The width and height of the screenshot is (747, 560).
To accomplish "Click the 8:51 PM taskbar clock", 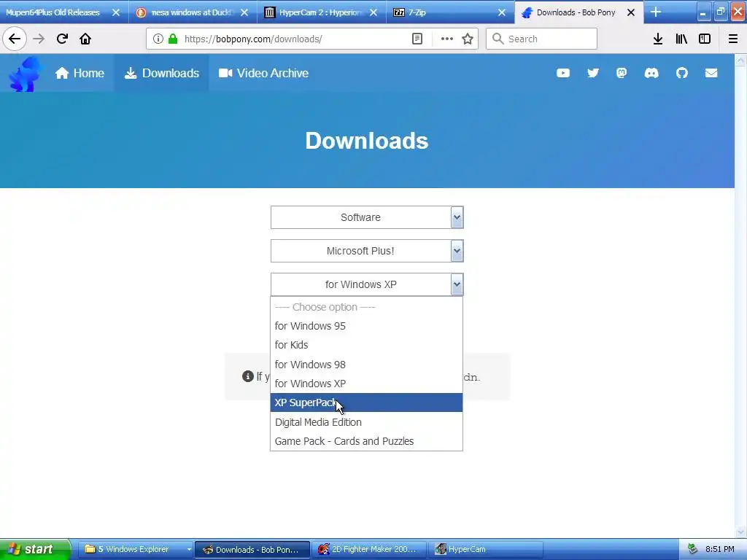I will point(719,549).
